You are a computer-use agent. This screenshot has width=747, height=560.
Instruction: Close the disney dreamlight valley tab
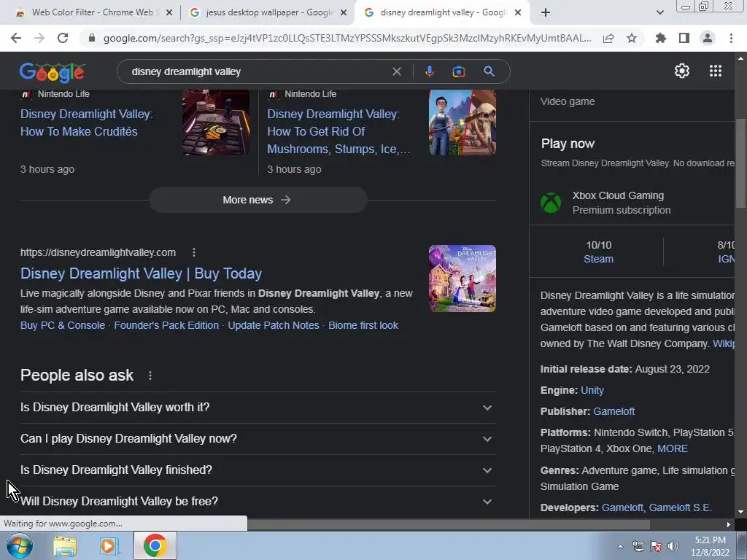[x=518, y=12]
